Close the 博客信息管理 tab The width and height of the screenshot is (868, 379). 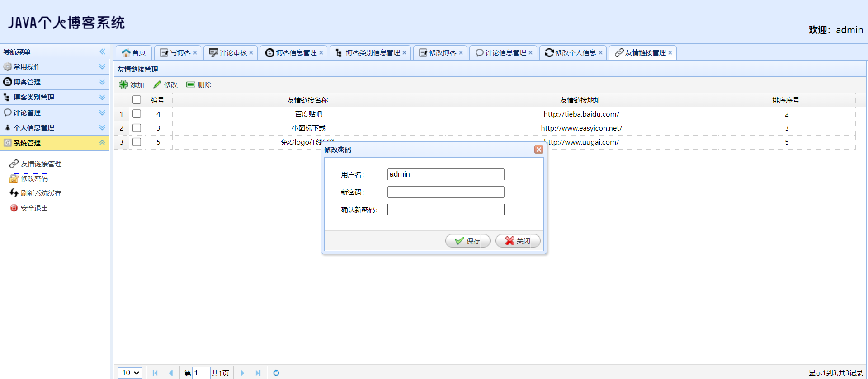click(321, 53)
